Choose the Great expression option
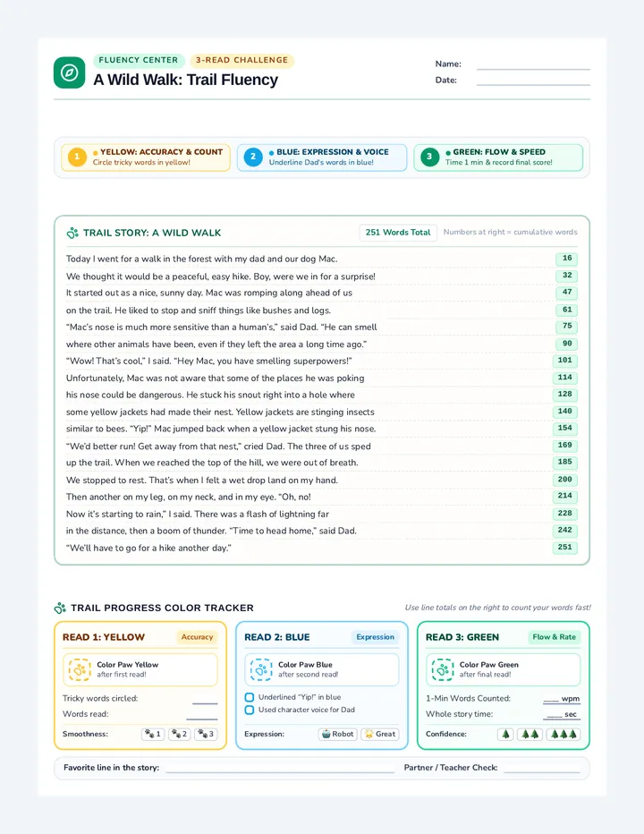 click(x=380, y=734)
